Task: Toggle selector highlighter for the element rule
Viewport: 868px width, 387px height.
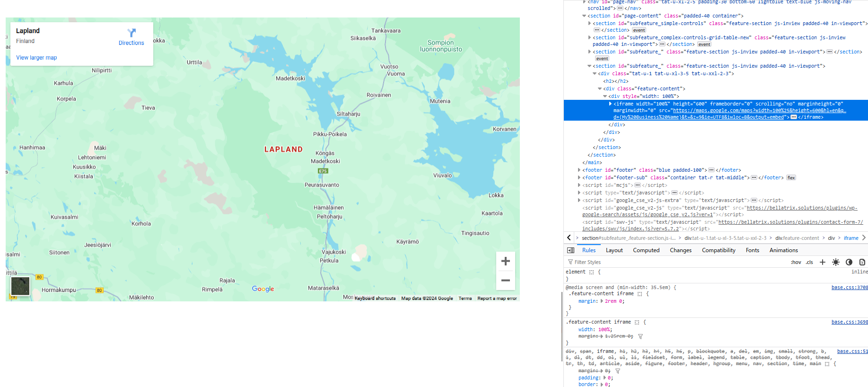Action: (591, 272)
